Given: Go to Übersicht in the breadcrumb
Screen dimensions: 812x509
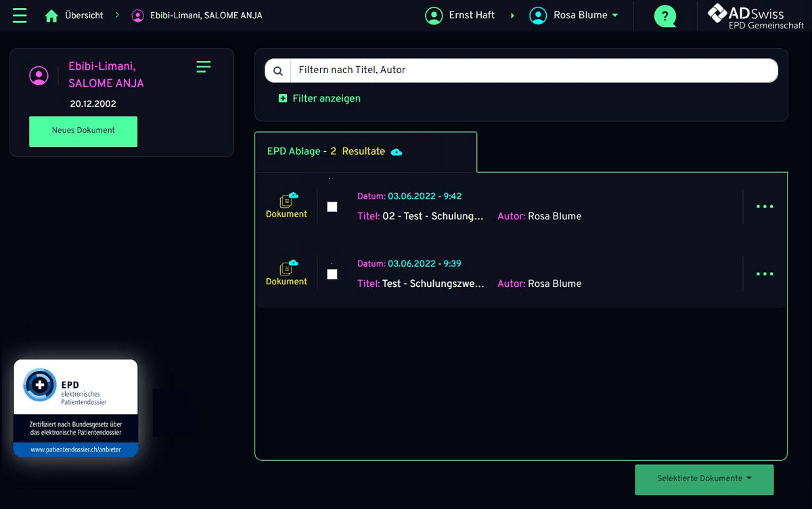Looking at the screenshot, I should tap(84, 16).
